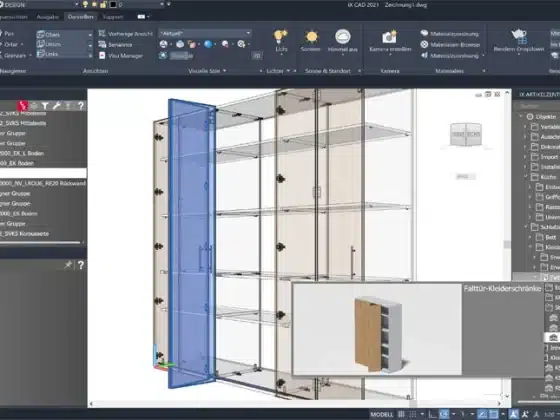Open the Aktuell visual style dropdown

pyautogui.click(x=205, y=33)
